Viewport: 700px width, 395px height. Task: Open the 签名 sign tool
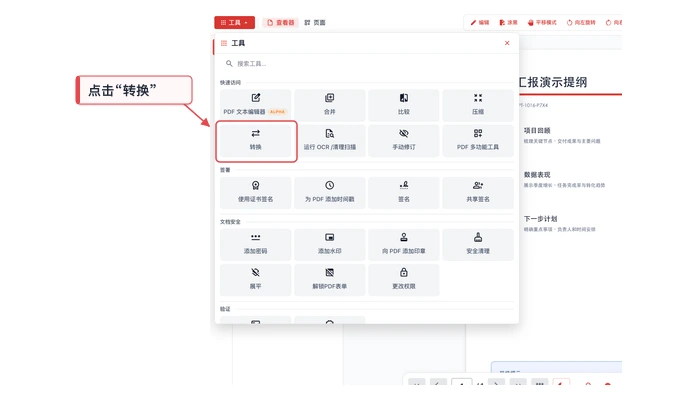click(x=404, y=192)
